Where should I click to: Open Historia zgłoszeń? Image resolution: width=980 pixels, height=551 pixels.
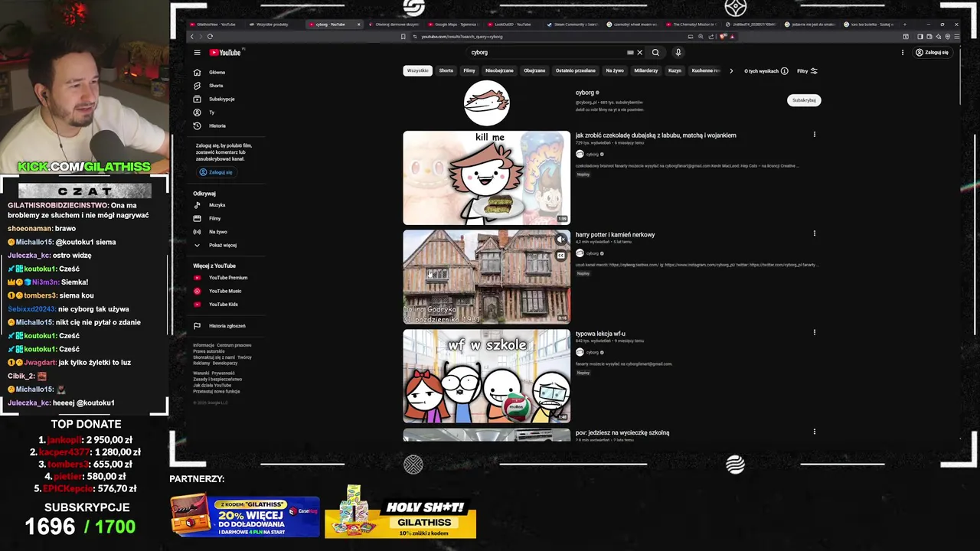pyautogui.click(x=227, y=326)
